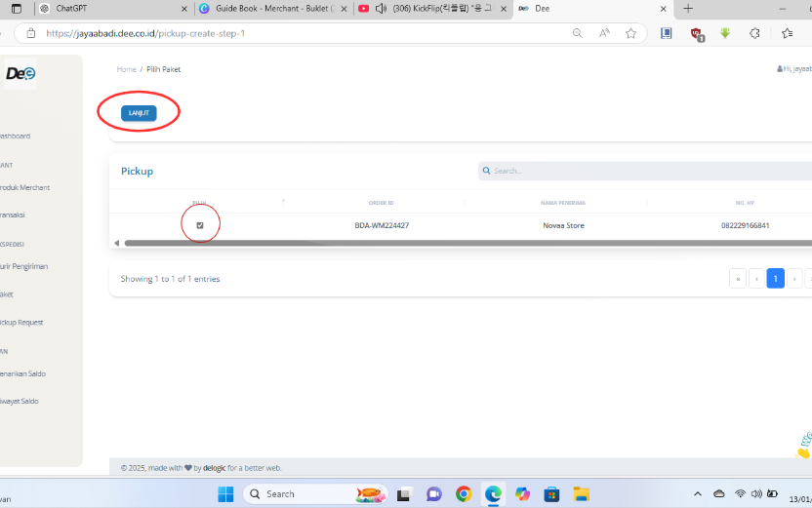Switch to Guide Book Merchant tab
This screenshot has height=508, width=812.
272,8
